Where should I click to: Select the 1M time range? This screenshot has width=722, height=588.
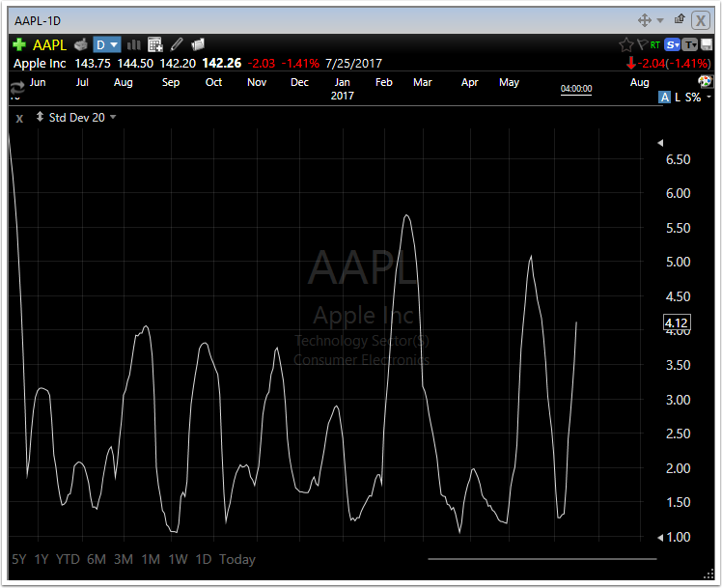coord(151,559)
